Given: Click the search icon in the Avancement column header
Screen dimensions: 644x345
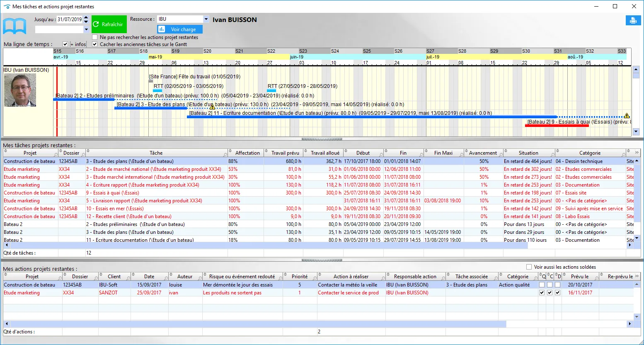Looking at the screenshot, I should [x=501, y=154].
